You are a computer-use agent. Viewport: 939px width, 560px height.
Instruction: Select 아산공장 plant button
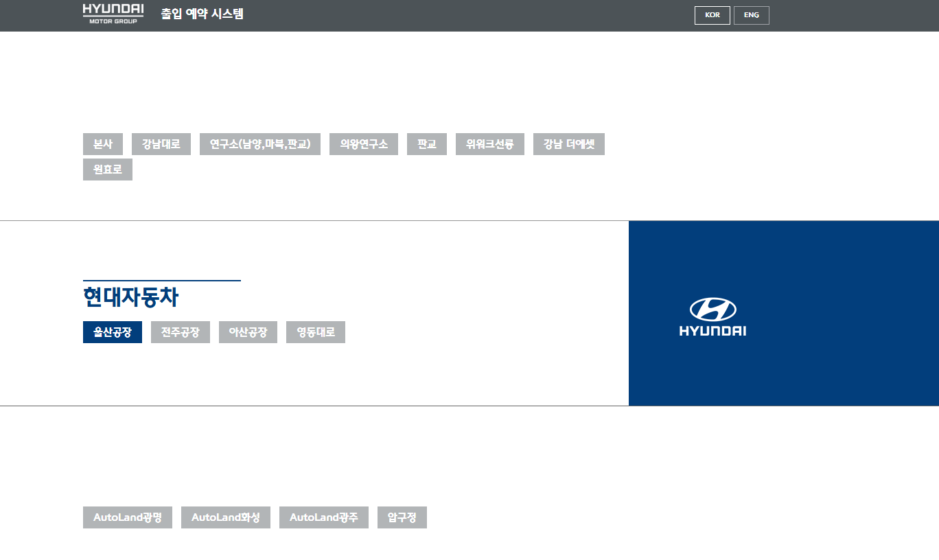click(x=248, y=332)
